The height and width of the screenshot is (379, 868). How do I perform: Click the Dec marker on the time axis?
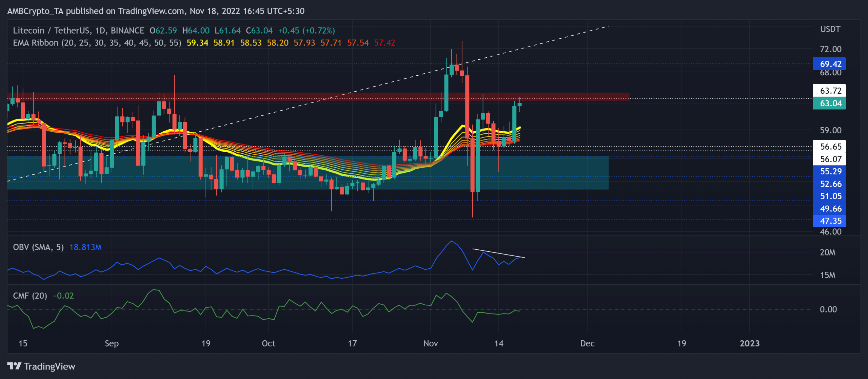click(x=587, y=343)
